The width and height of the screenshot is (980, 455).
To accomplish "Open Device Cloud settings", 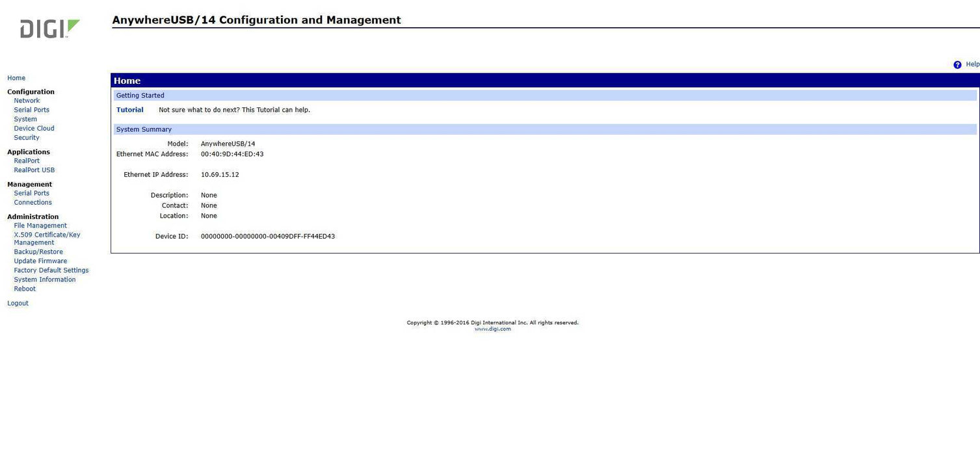I will coord(34,129).
